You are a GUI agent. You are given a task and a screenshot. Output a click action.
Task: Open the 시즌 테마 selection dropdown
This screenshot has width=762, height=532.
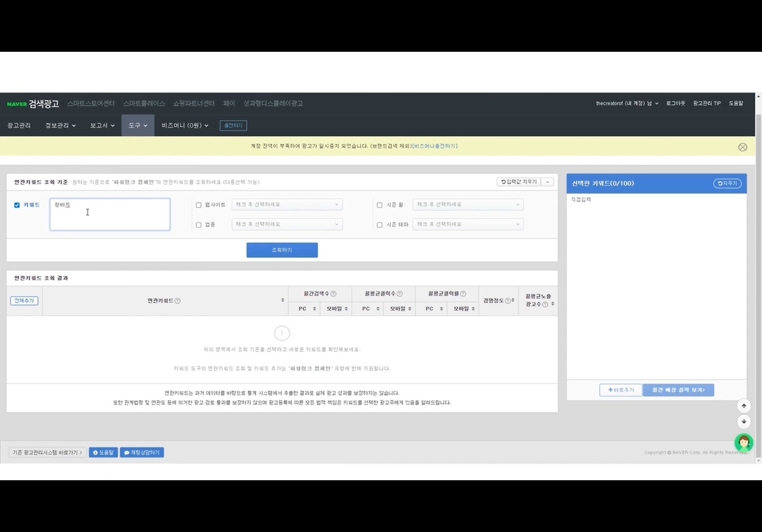[x=468, y=224]
